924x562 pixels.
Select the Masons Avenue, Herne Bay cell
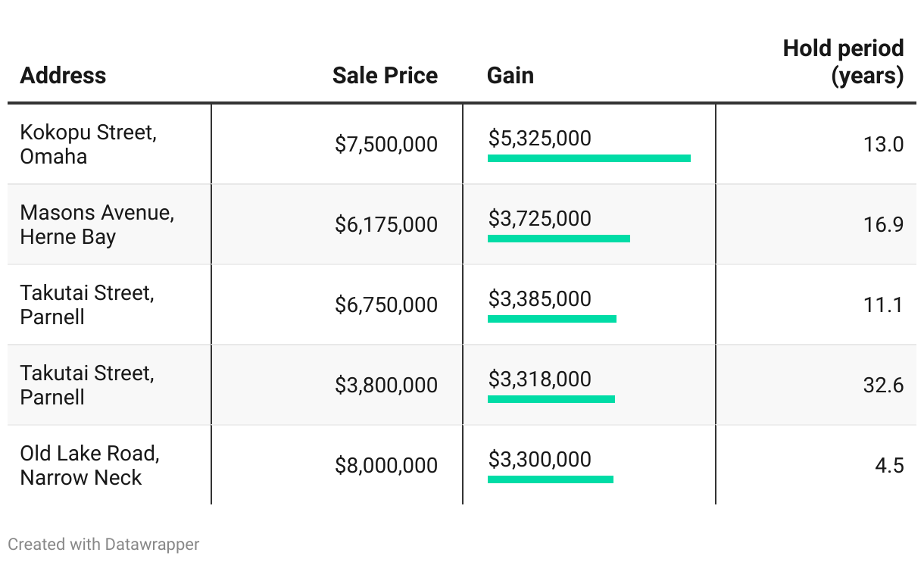(97, 224)
